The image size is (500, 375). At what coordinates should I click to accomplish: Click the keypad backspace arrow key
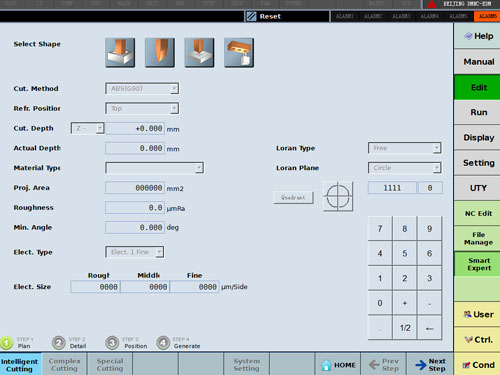430,328
